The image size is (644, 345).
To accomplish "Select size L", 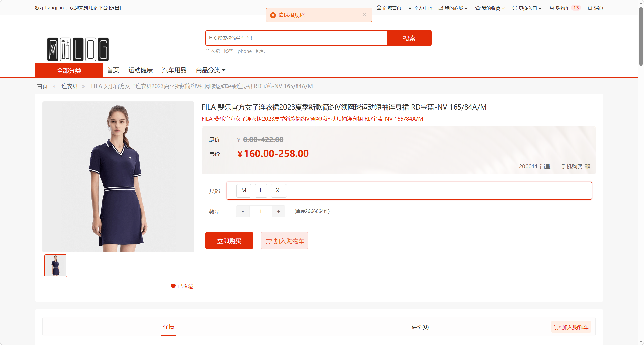I will pos(261,191).
